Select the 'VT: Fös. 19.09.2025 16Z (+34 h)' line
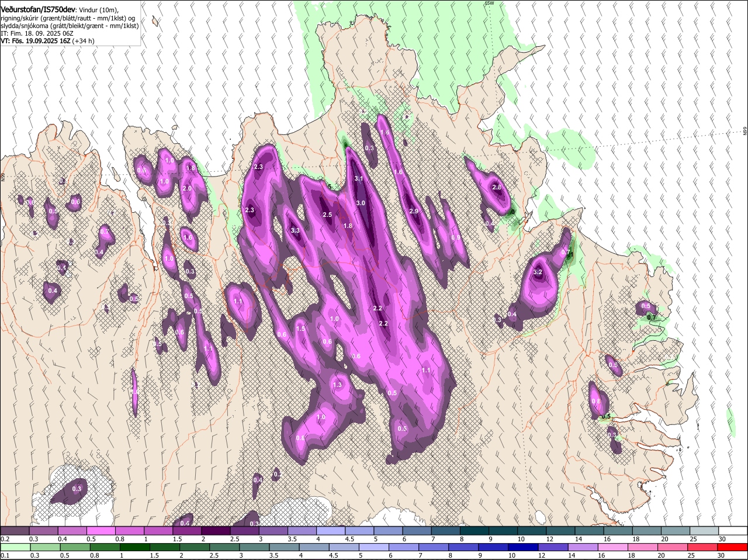The image size is (748, 560). [x=47, y=41]
